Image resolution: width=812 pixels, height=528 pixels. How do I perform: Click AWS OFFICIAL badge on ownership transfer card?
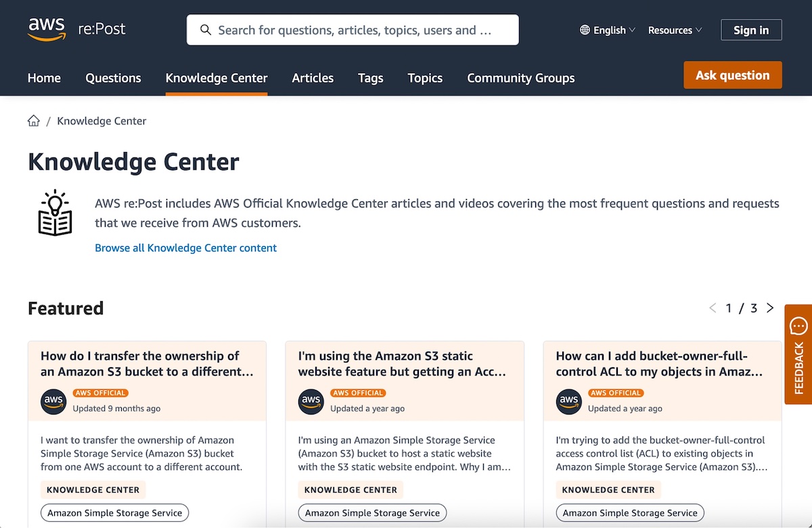(100, 393)
